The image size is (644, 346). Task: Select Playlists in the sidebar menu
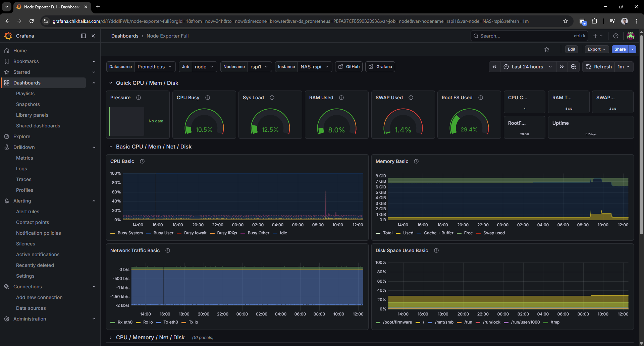[25, 94]
